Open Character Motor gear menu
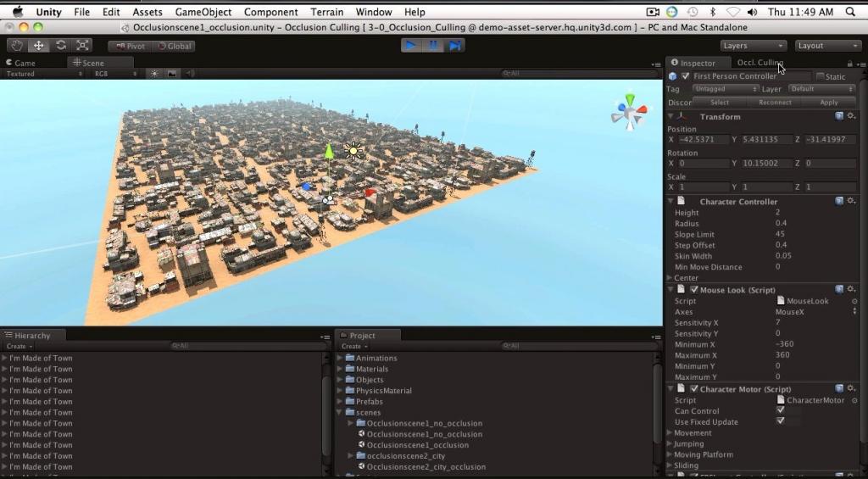This screenshot has height=479, width=868. 851,389
